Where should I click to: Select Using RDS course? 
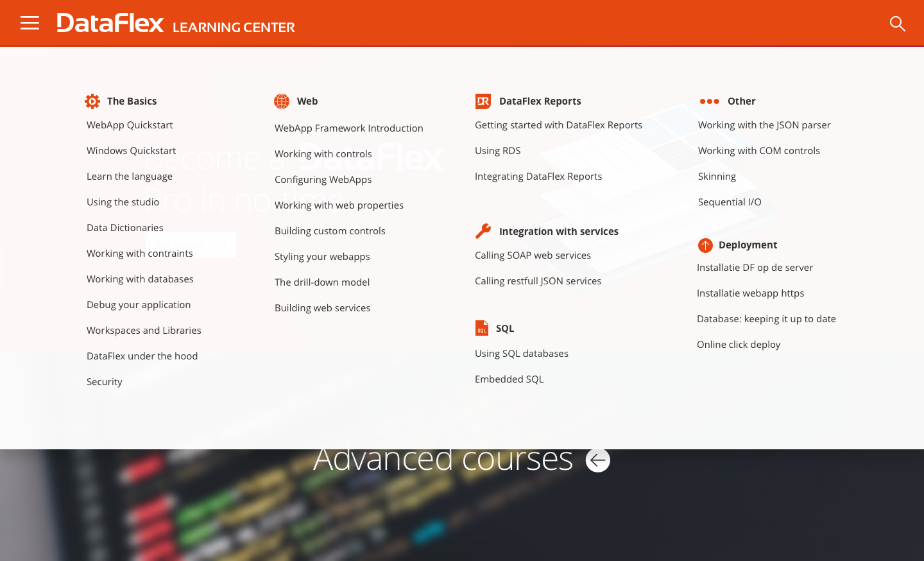click(498, 151)
